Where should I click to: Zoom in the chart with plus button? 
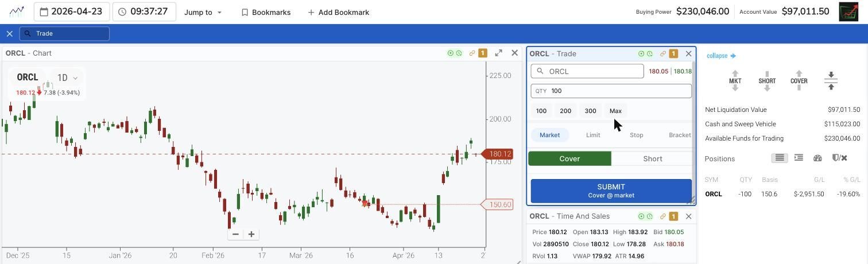click(x=251, y=234)
